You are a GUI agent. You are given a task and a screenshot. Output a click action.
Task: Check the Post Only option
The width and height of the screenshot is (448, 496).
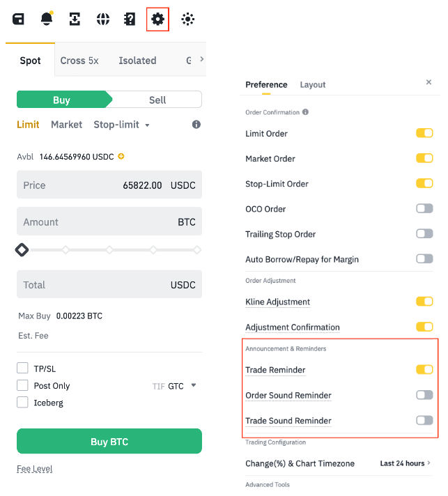tap(22, 385)
